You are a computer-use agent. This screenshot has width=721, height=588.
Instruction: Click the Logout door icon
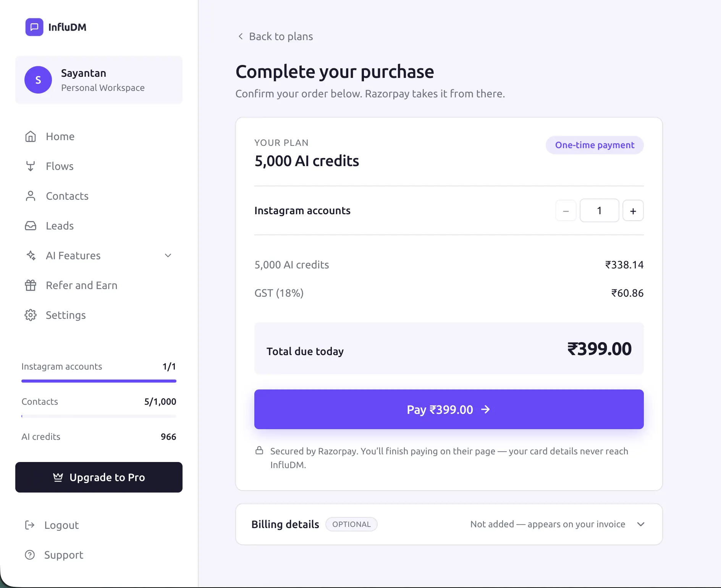click(x=29, y=525)
